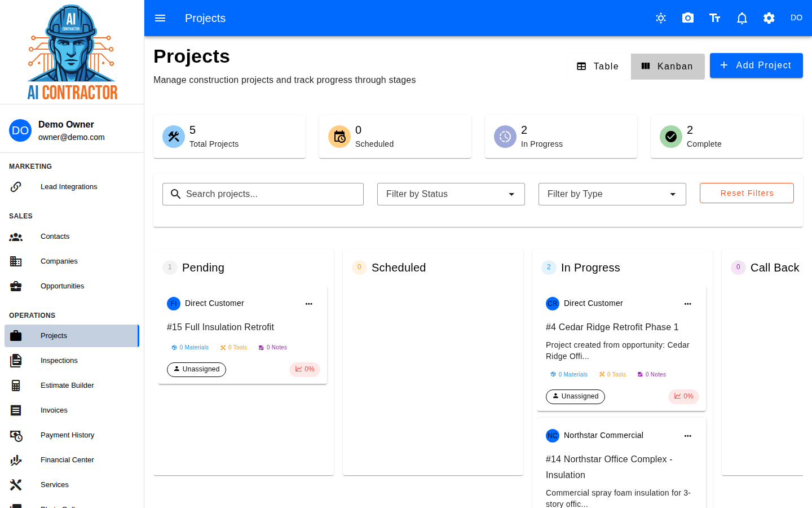The image size is (812, 508).
Task: Toggle the light/dark theme icon
Action: click(x=661, y=18)
